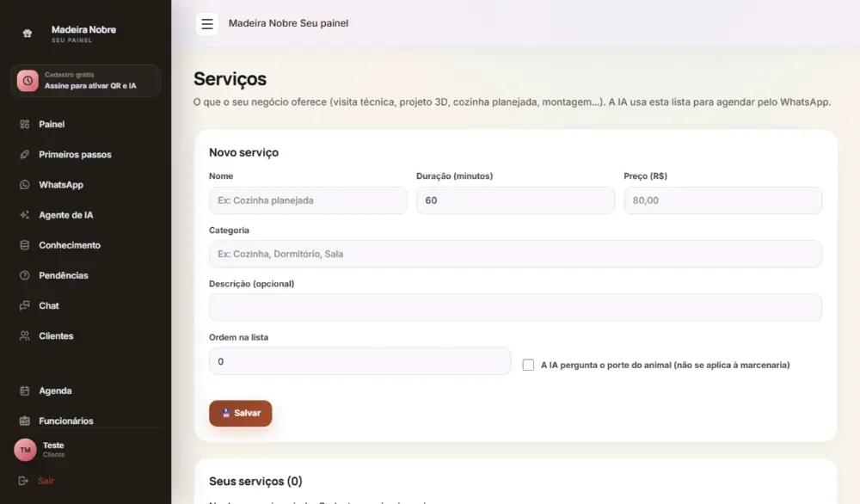860x504 pixels.
Task: Click the Agenda calendar icon
Action: (25, 391)
